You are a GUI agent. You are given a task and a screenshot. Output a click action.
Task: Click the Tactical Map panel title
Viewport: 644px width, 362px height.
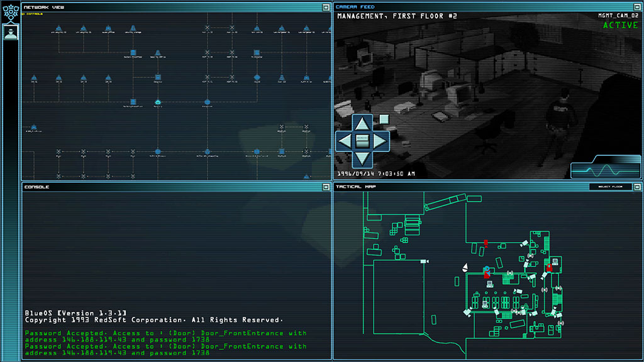(349, 187)
